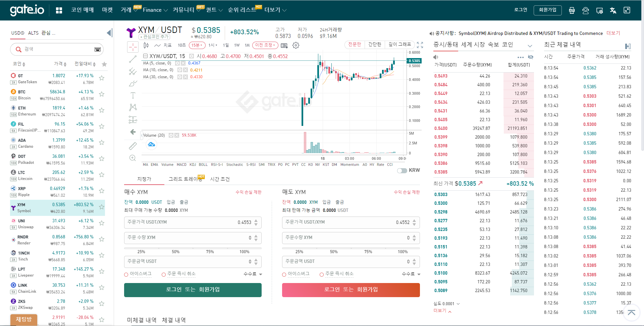Collapse the left coin list panel

tap(109, 33)
